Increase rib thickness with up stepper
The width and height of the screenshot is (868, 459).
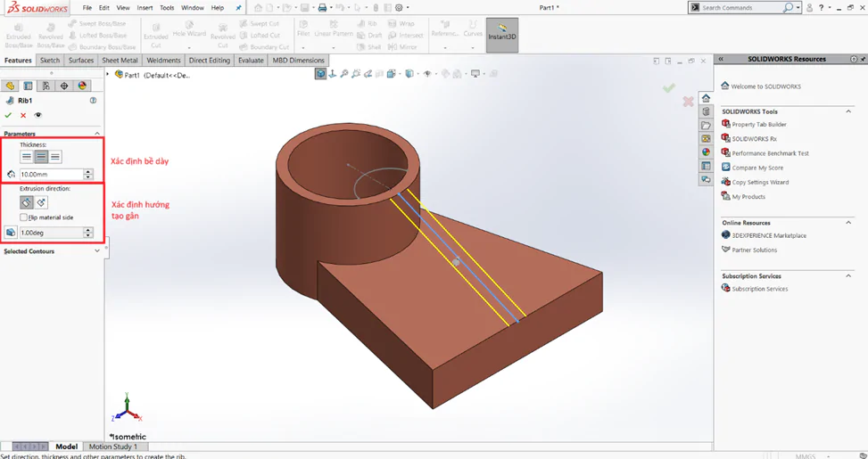pos(88,171)
